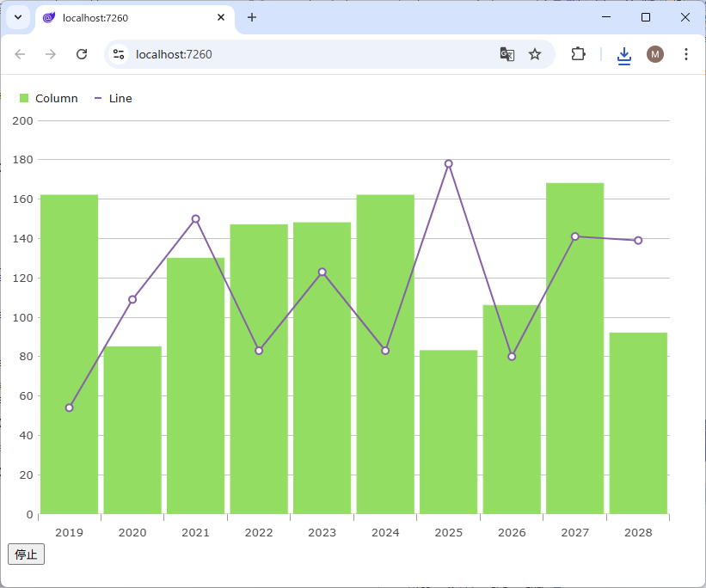Click the browser back arrow
Screen dimensions: 706x588
click(x=20, y=54)
